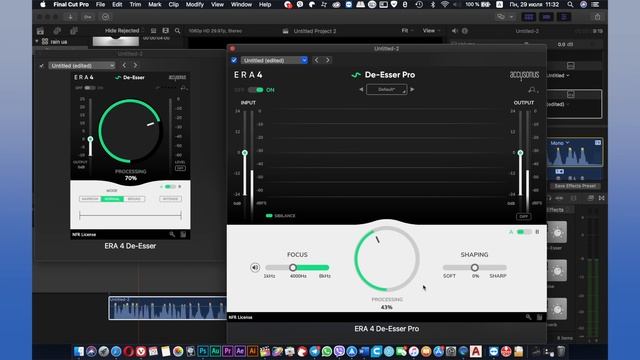Open the Clip menu
This screenshot has width=640, height=360.
coord(173,4)
